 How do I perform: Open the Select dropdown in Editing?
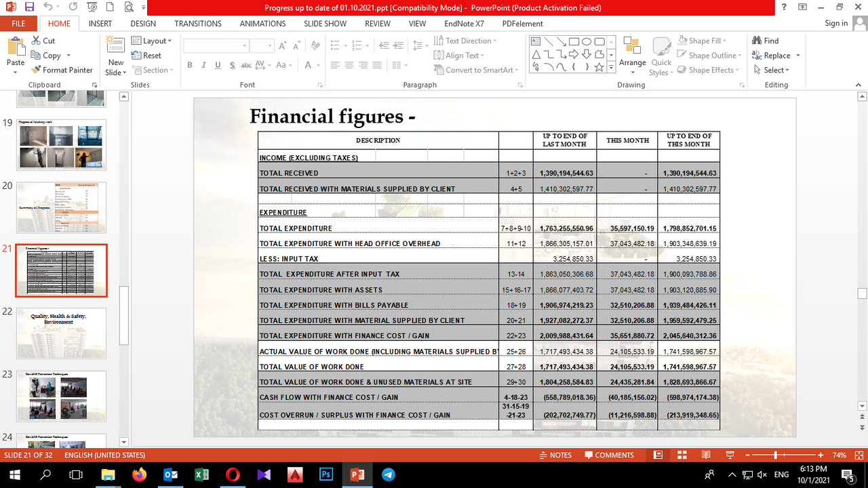(x=771, y=70)
